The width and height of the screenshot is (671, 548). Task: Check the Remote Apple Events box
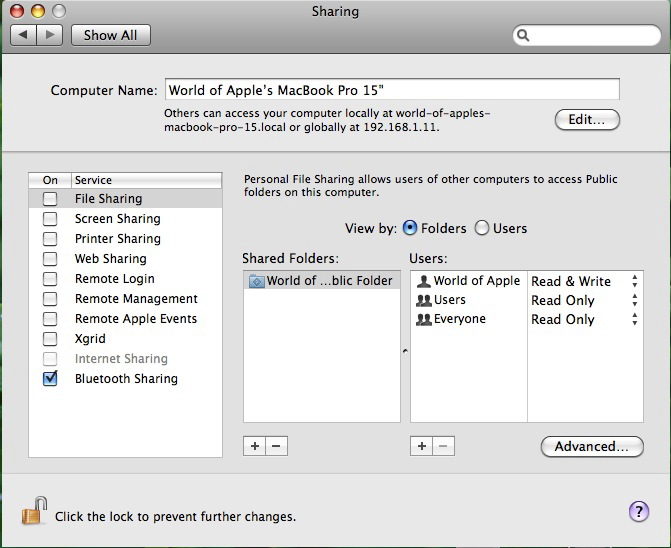50,319
